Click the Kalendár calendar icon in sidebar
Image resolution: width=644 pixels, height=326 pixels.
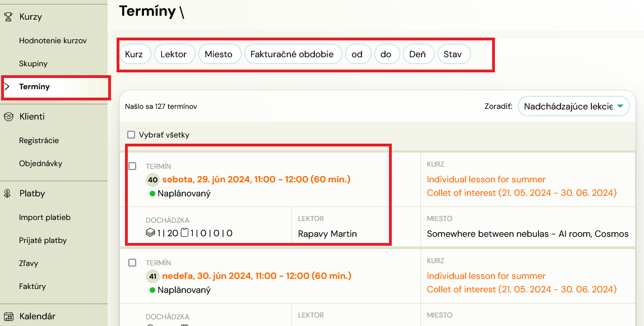pos(8,316)
